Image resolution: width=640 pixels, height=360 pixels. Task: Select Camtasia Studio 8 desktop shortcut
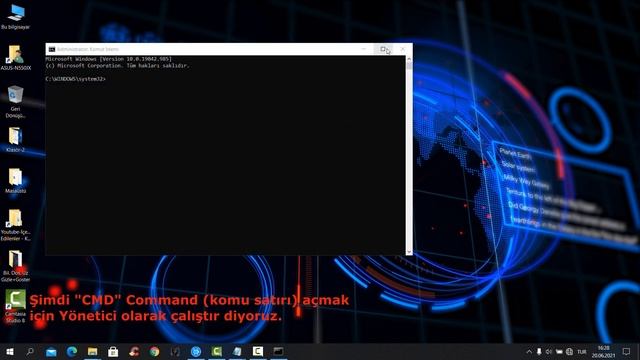tap(16, 307)
